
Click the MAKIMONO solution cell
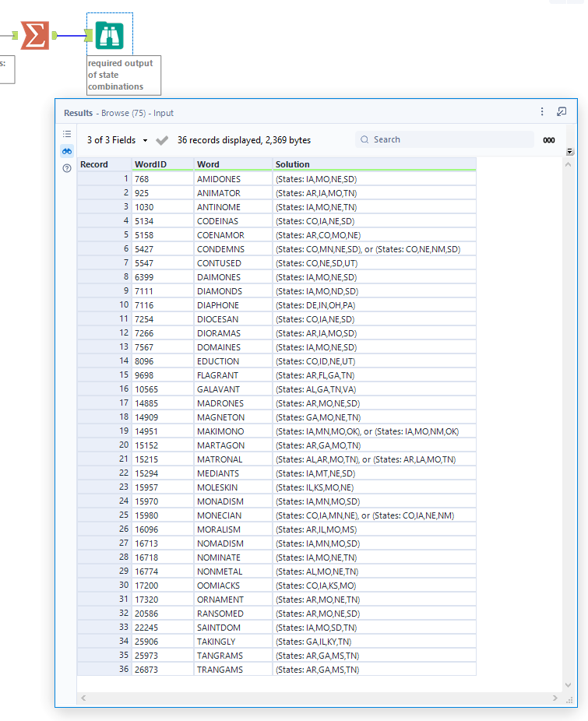coord(374,431)
